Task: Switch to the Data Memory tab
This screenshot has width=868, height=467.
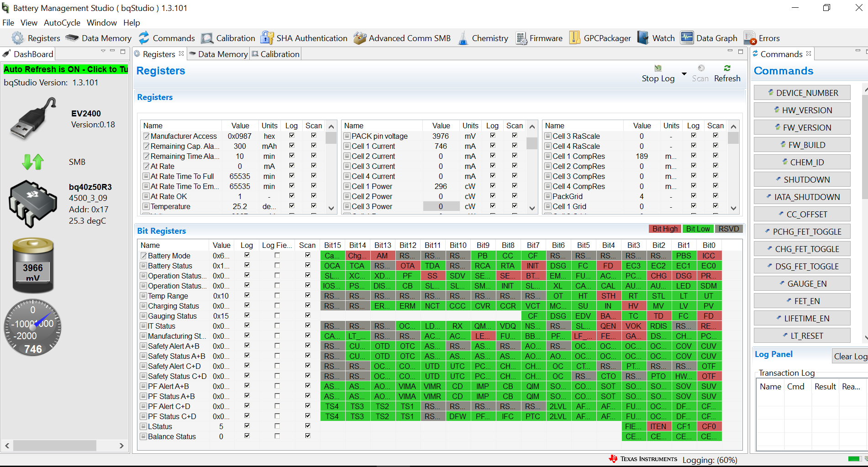Action: [x=218, y=54]
